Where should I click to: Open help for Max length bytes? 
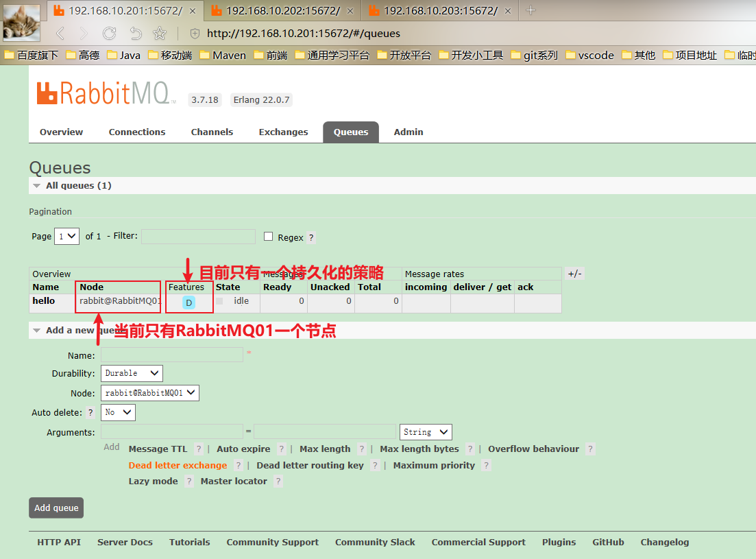[470, 449]
